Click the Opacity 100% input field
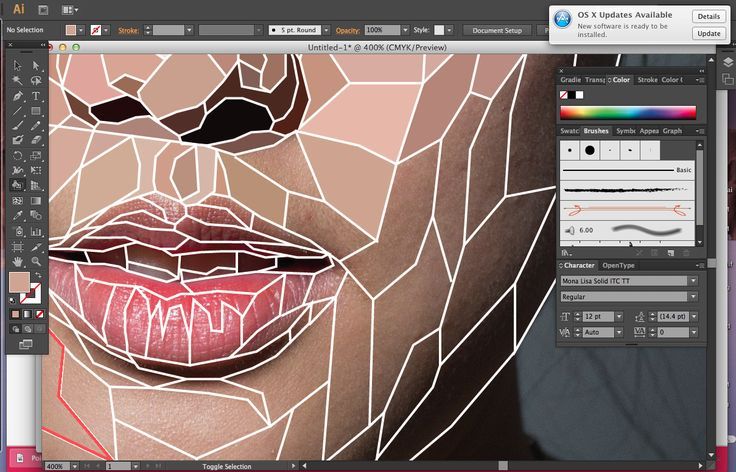This screenshot has width=736, height=472. (379, 30)
